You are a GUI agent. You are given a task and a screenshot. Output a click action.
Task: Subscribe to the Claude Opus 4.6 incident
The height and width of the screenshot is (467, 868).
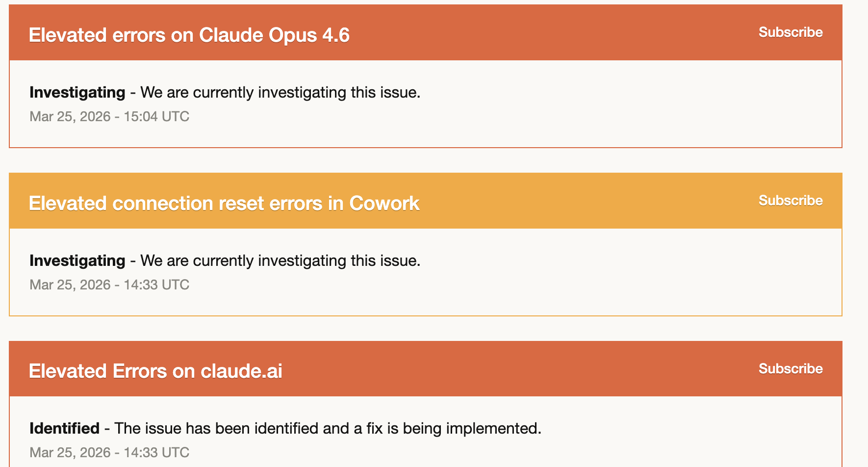click(x=790, y=32)
